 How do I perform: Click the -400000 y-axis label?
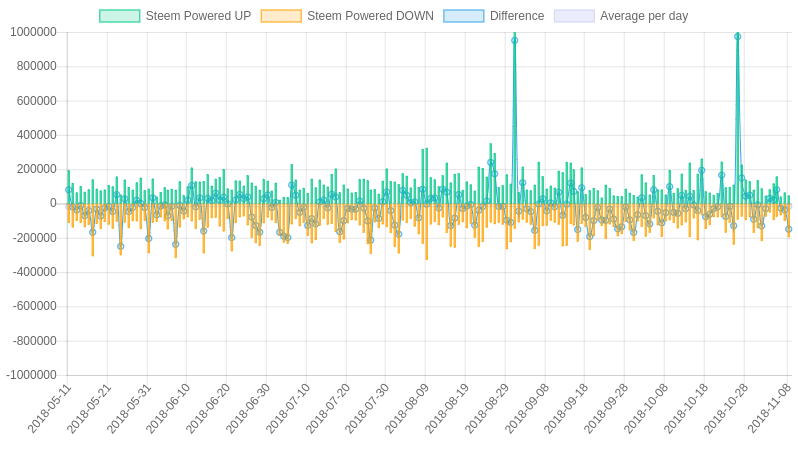(x=35, y=272)
